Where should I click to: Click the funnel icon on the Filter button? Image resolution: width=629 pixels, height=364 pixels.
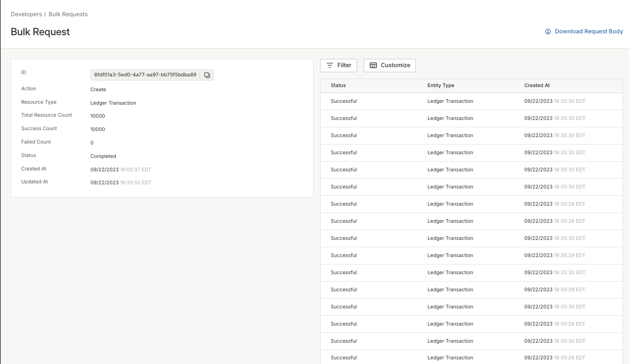(x=329, y=65)
